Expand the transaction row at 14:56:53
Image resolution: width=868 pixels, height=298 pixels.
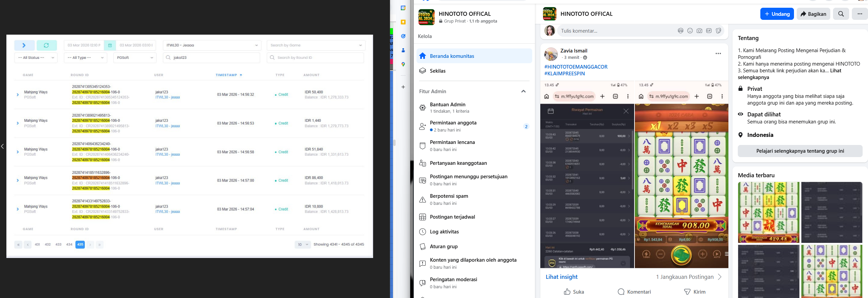[x=17, y=123]
